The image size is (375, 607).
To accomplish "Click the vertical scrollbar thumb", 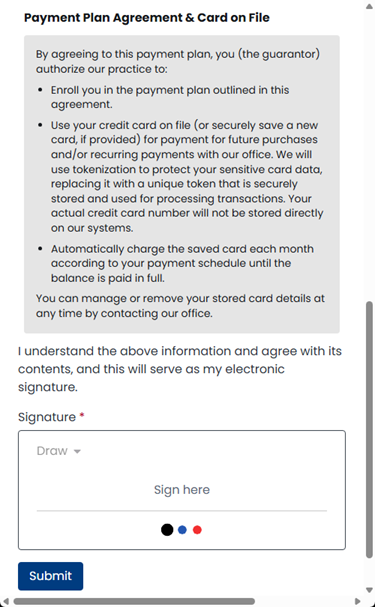I will coord(369,430).
